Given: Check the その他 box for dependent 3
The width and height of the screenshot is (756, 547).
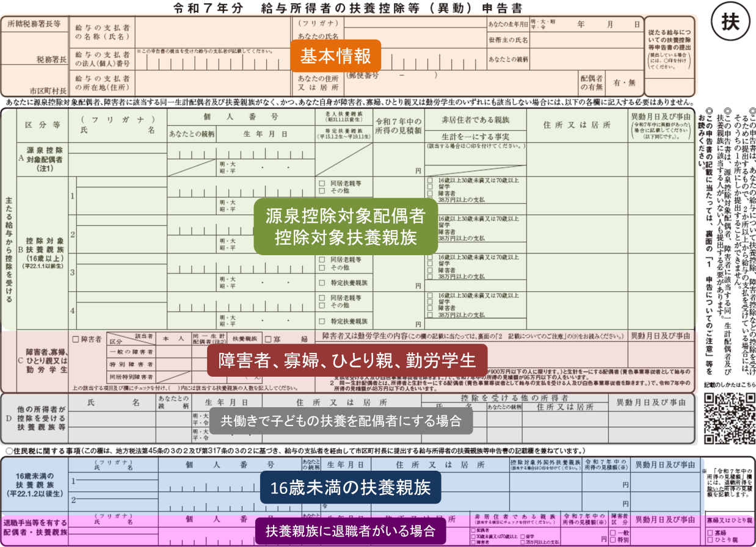Looking at the screenshot, I should coord(322,267).
